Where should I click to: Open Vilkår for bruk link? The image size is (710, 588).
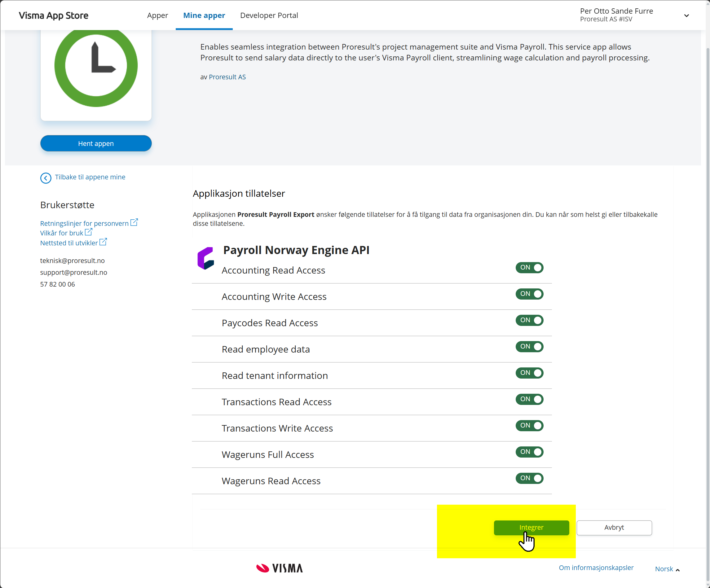tap(62, 233)
